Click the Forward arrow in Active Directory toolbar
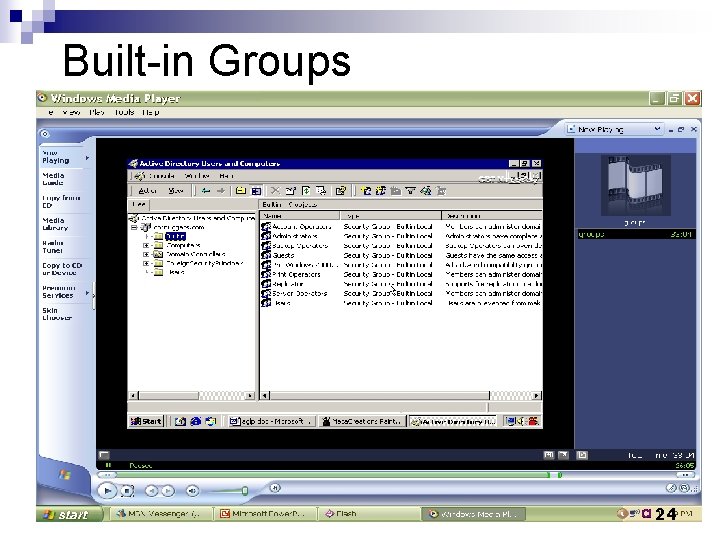This screenshot has height=540, width=720. [221, 191]
